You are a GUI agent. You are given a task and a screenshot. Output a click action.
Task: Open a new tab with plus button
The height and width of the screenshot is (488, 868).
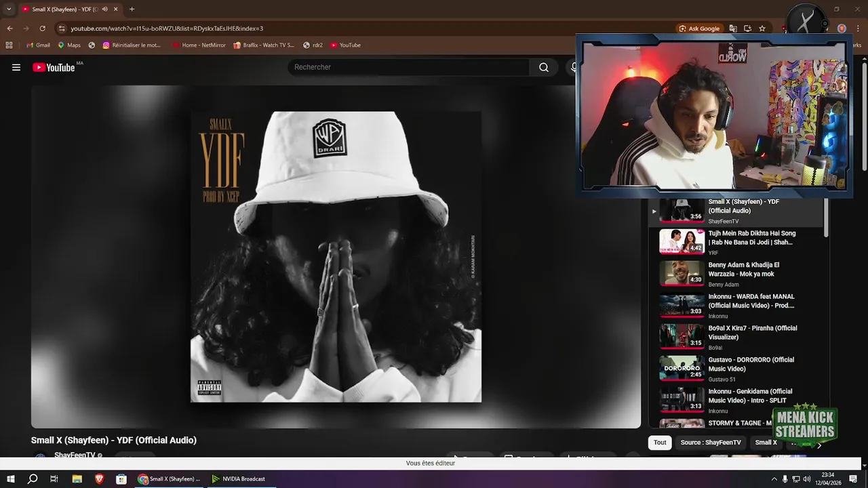[132, 9]
